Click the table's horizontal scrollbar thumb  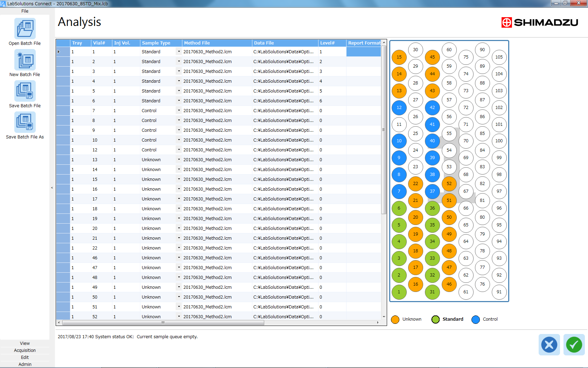[x=163, y=323]
